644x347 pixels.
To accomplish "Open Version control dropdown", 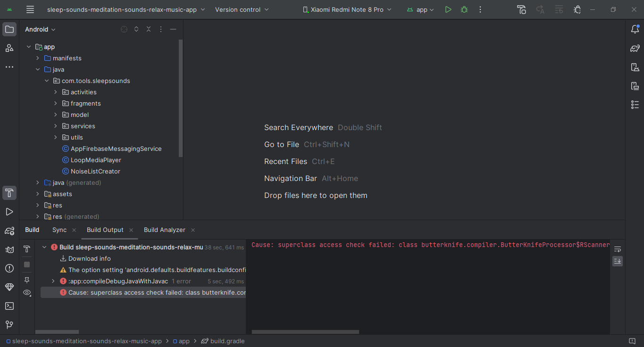I will pyautogui.click(x=242, y=9).
